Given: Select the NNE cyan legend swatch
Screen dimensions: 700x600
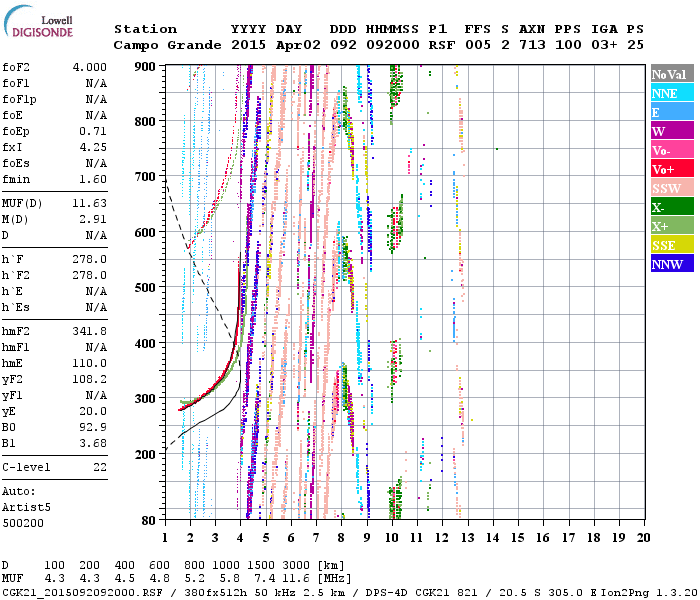Looking at the screenshot, I should pyautogui.click(x=672, y=93).
